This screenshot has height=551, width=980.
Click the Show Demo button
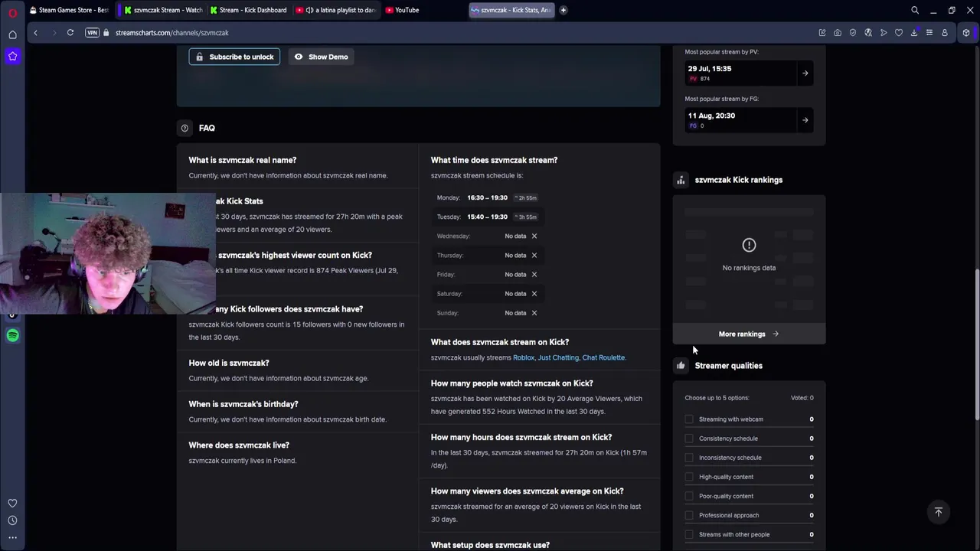coord(321,57)
